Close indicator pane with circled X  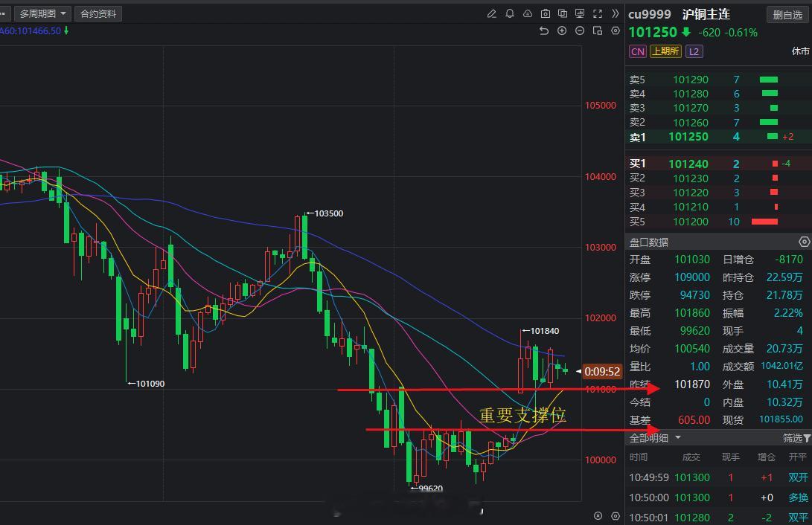598,515
